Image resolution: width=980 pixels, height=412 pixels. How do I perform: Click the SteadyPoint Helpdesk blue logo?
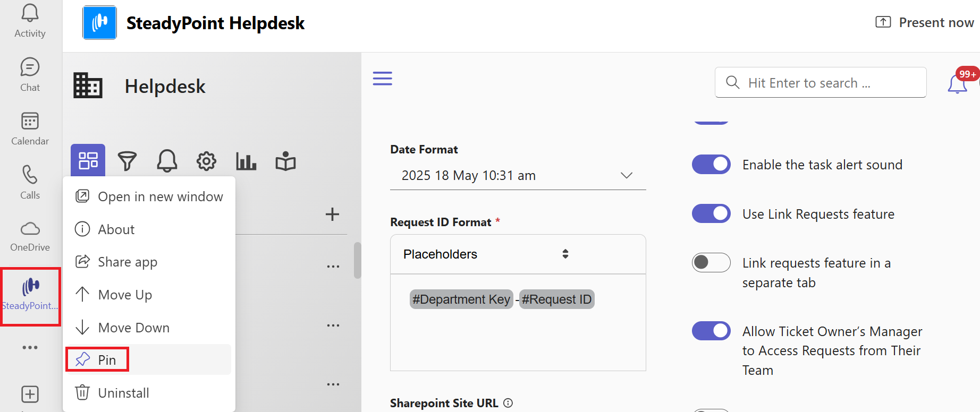pyautogui.click(x=99, y=23)
